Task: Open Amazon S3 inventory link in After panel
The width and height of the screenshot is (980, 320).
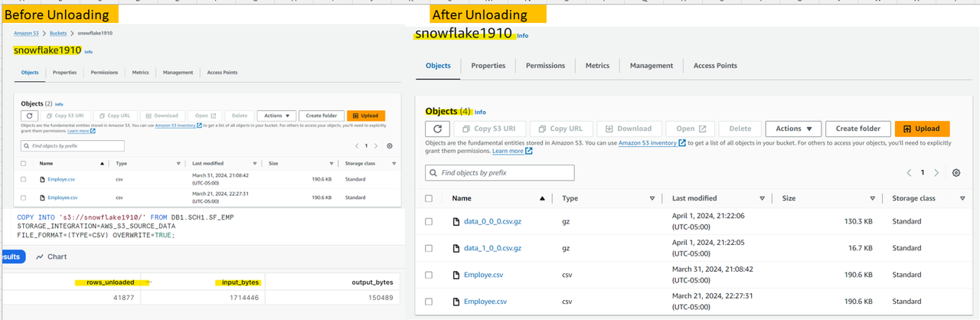Action: tap(652, 143)
